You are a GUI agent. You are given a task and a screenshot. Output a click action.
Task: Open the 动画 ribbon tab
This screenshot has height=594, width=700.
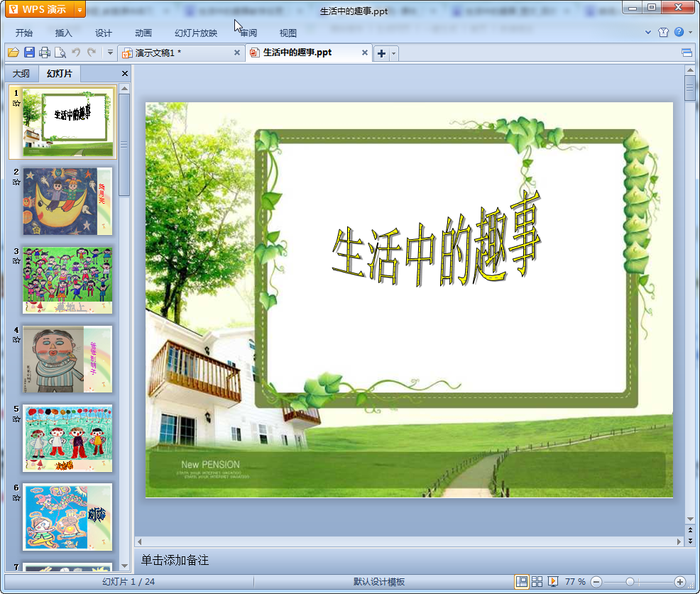pos(143,33)
